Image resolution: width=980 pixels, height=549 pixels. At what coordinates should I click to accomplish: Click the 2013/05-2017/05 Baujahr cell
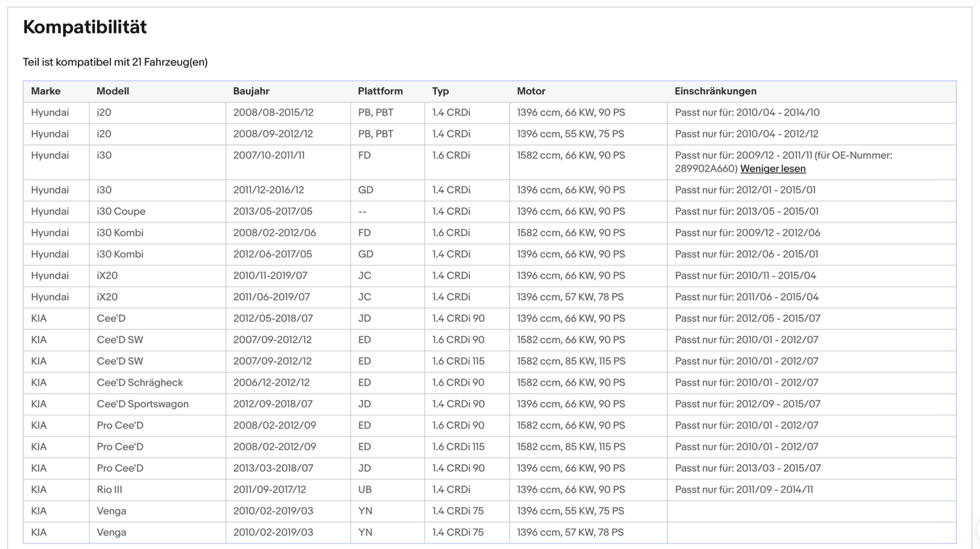click(288, 211)
